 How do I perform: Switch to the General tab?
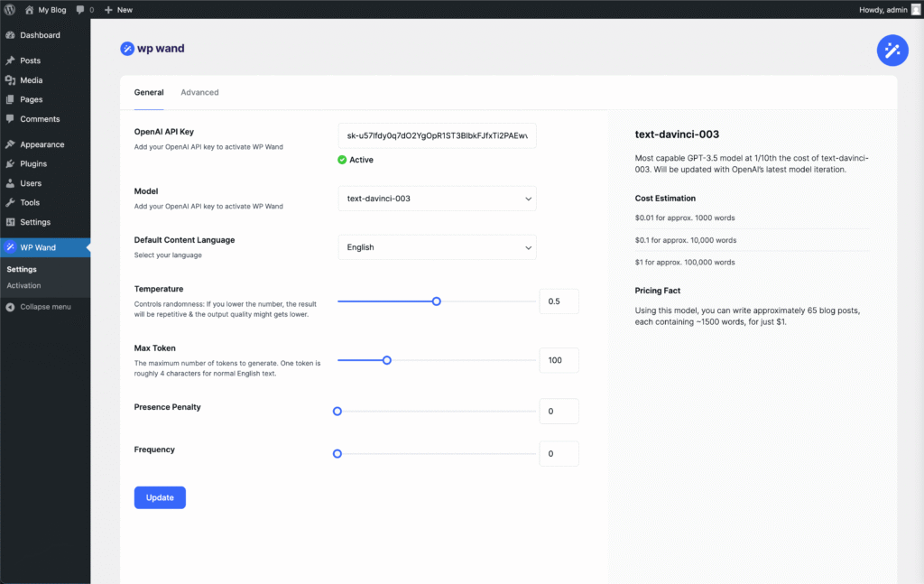(149, 92)
